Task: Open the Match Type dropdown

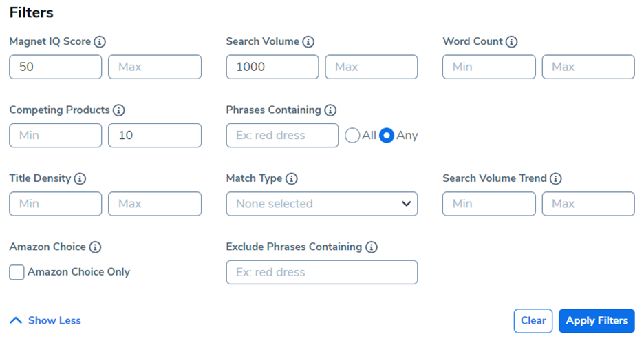Action: (321, 204)
